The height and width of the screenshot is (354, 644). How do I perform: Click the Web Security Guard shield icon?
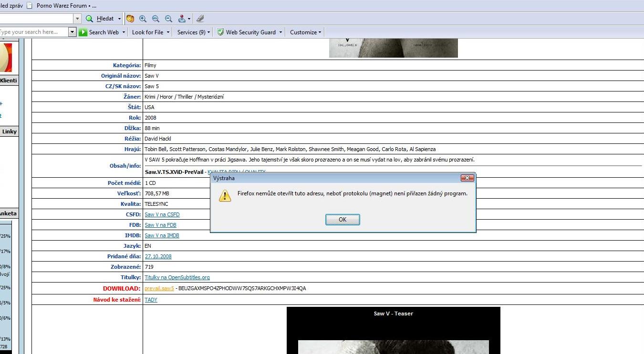coord(220,32)
